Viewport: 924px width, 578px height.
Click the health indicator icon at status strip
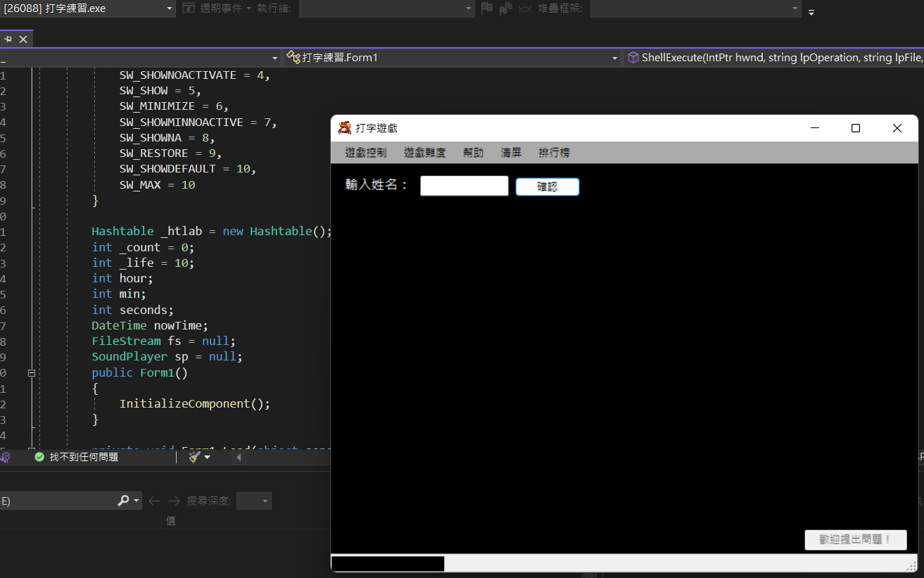tap(4, 457)
